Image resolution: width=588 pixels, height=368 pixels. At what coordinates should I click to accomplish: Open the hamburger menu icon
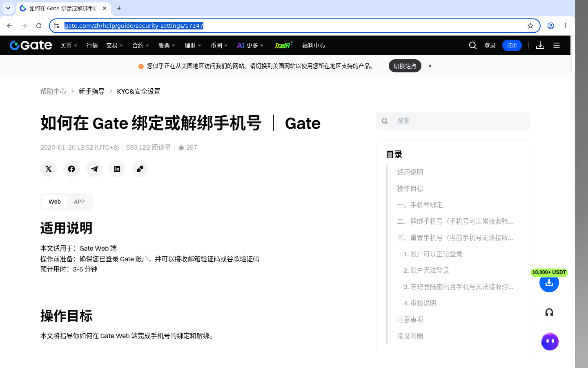coord(557,45)
